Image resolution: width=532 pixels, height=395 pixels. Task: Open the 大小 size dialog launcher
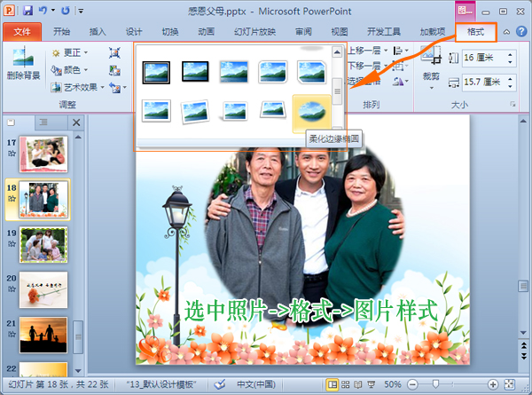[512, 104]
